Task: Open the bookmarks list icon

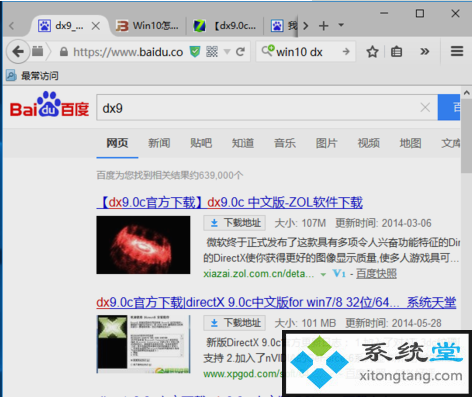Action: [x=396, y=52]
